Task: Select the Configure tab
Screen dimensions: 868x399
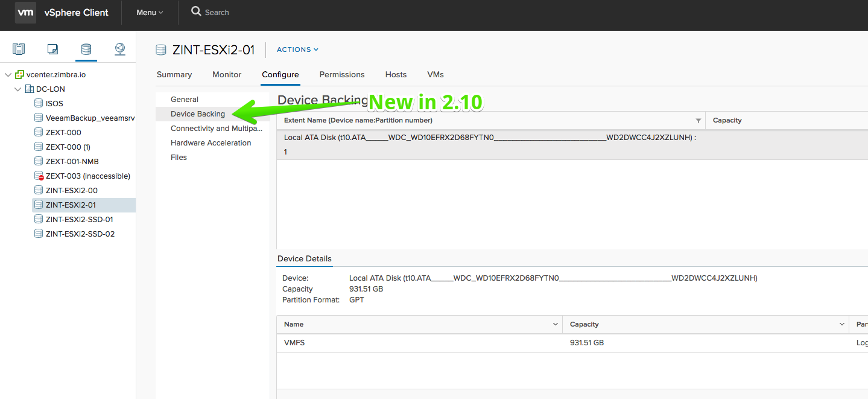Action: [280, 74]
